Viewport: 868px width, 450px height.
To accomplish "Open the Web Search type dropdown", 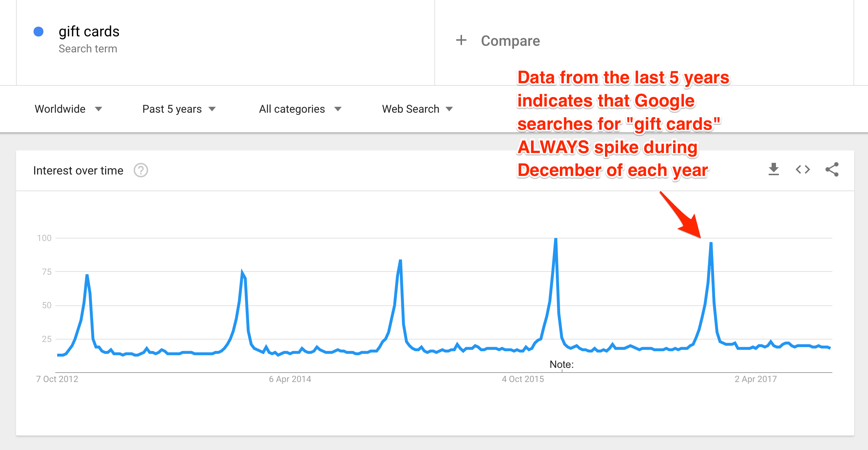I will pos(417,109).
